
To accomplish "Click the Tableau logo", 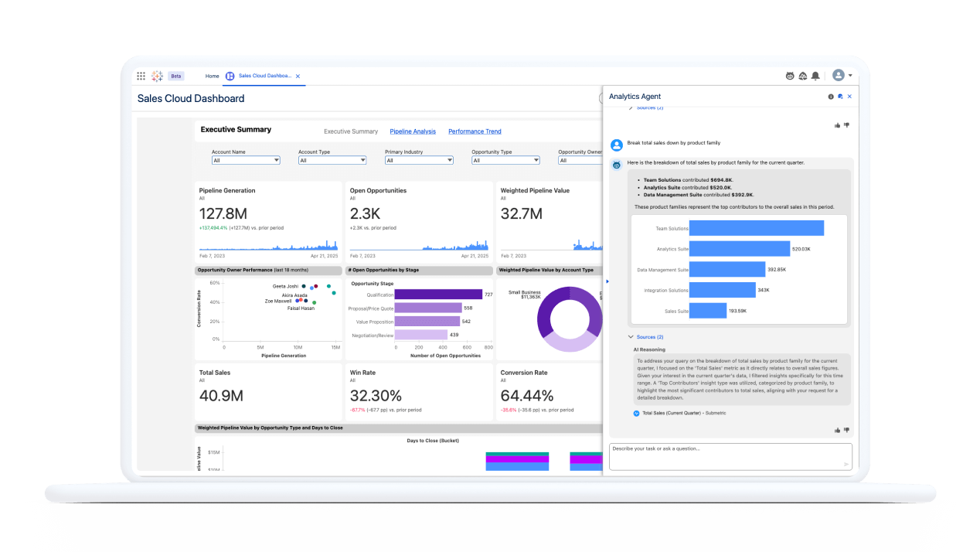I will pyautogui.click(x=158, y=75).
